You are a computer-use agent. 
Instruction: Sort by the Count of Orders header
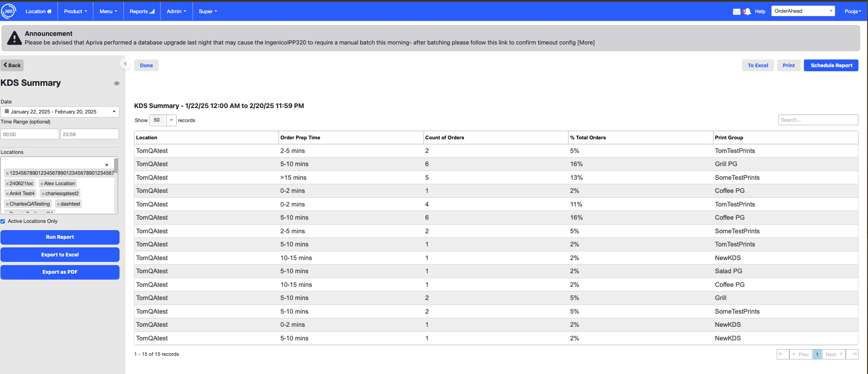[496, 138]
